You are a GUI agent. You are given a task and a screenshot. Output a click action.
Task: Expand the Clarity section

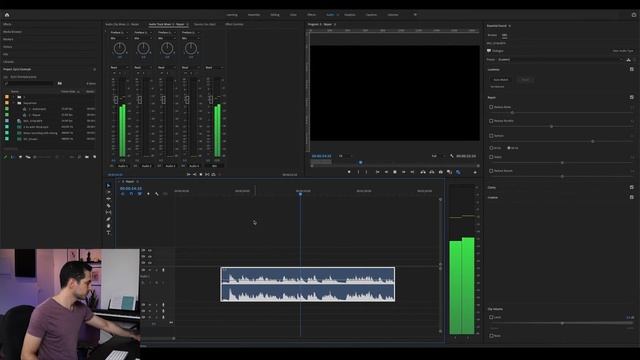coord(491,187)
